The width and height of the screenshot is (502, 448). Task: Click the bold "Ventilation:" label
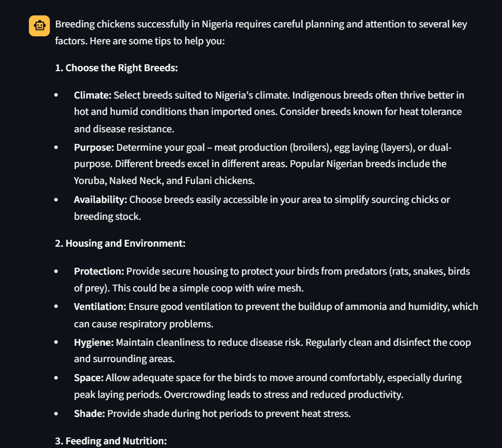pos(100,307)
